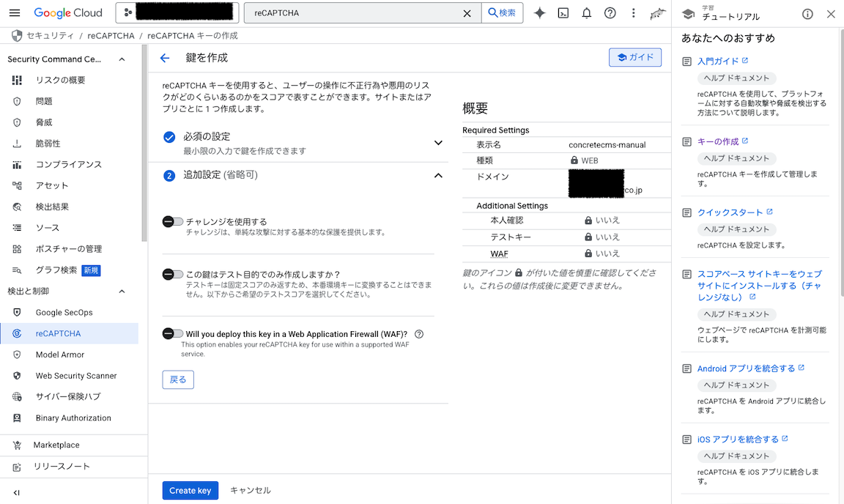This screenshot has width=844, height=504.
Task: Open the reCAPTCHA section in the sidebar
Action: click(56, 333)
